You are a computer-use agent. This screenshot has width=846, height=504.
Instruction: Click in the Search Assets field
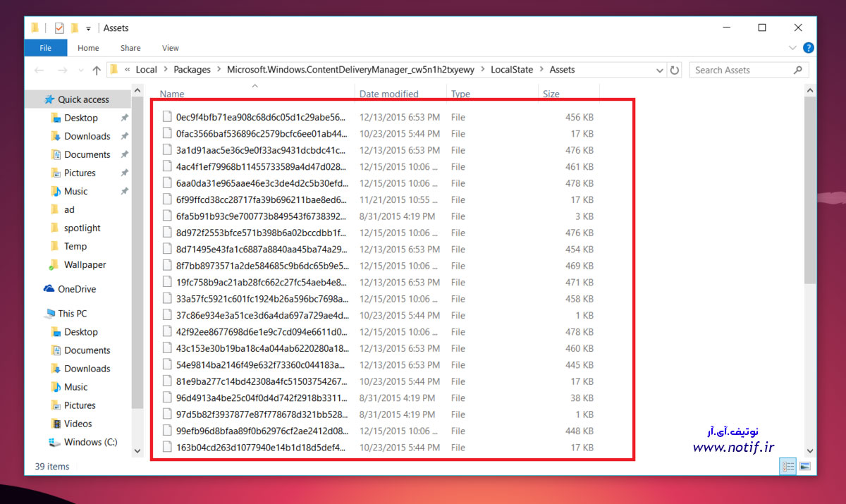point(740,70)
